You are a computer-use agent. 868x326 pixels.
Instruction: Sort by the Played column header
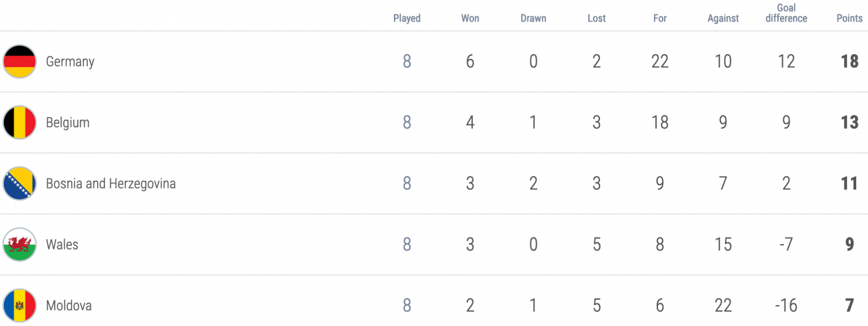pyautogui.click(x=407, y=18)
